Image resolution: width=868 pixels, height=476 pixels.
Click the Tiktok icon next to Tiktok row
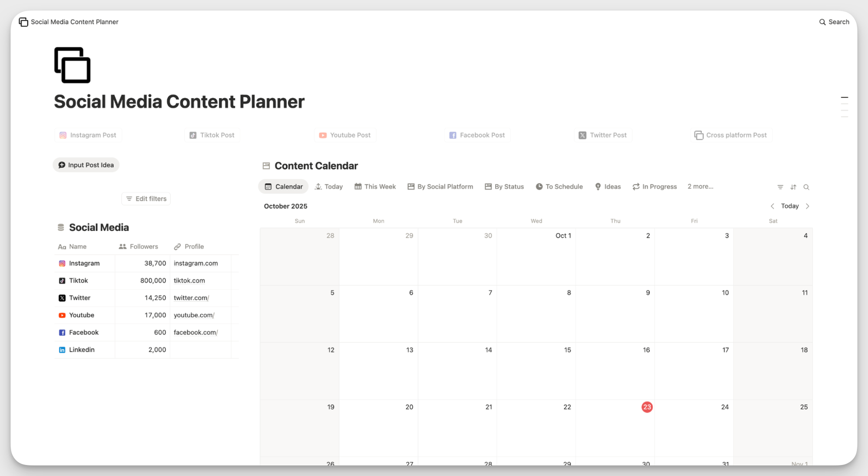coord(62,280)
